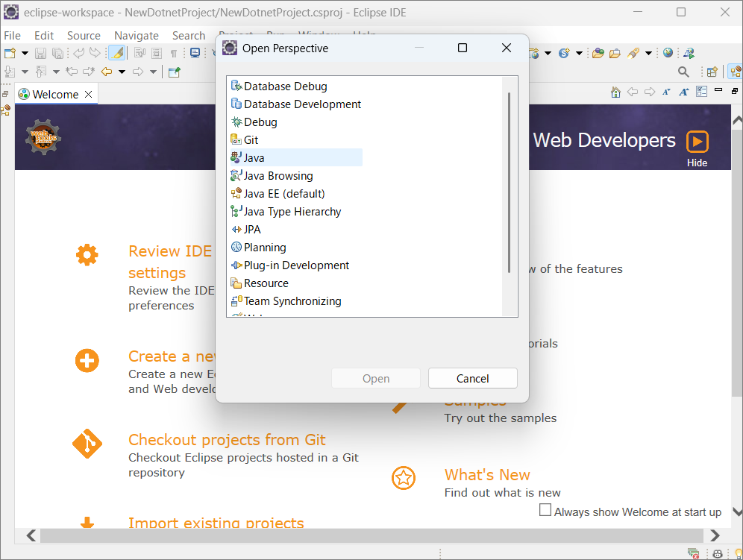
Task: Click Enlarge font size A icon
Action: coord(684,92)
